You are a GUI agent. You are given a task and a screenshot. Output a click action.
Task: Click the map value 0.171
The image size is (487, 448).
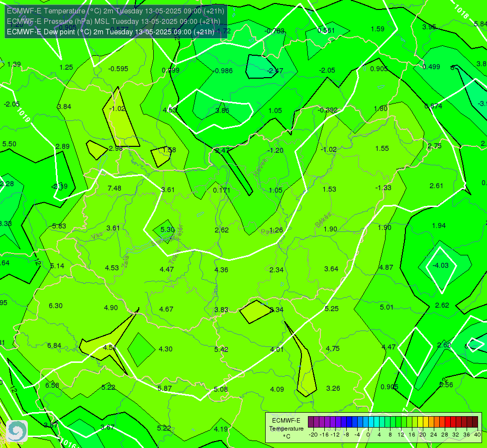tap(222, 190)
